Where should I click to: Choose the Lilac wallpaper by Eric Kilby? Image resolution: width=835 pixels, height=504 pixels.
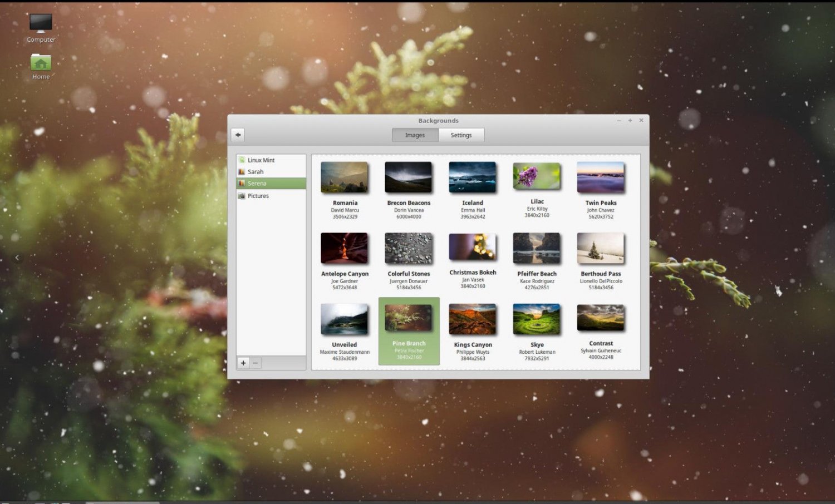(x=536, y=176)
